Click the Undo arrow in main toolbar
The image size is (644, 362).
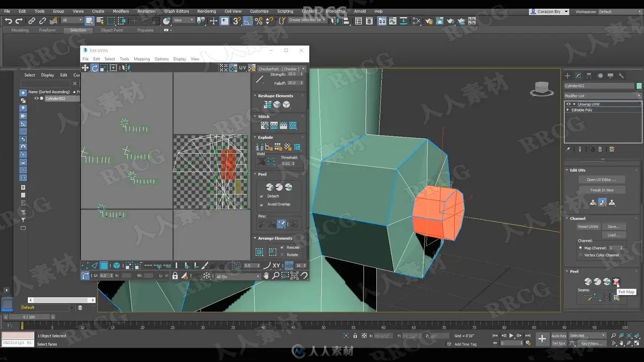8,21
